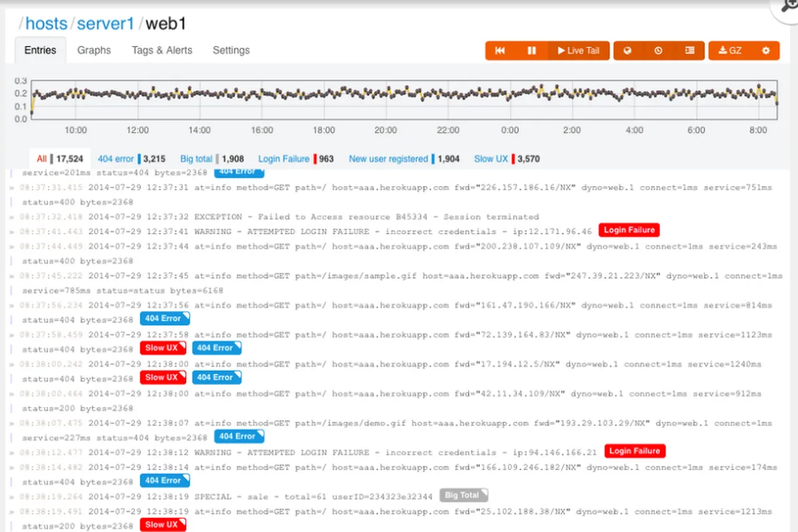
Task: Expand the 08:37:56.234 entry arrow
Action: click(x=11, y=305)
